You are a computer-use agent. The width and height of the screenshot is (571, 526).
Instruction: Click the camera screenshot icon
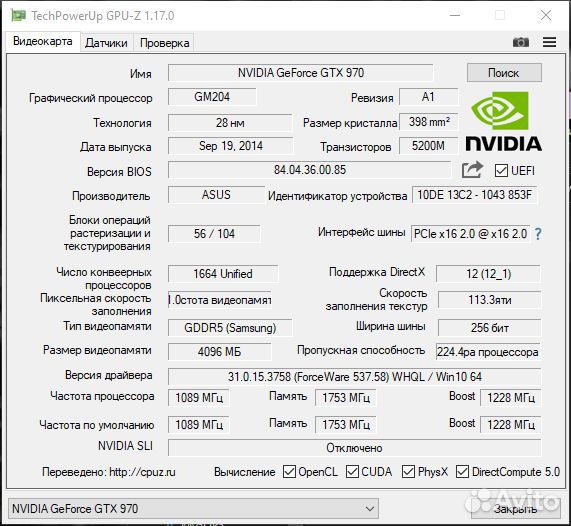[520, 42]
